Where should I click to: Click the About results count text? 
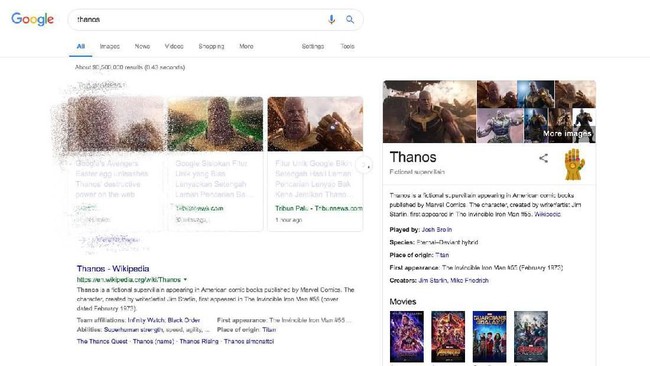point(130,68)
